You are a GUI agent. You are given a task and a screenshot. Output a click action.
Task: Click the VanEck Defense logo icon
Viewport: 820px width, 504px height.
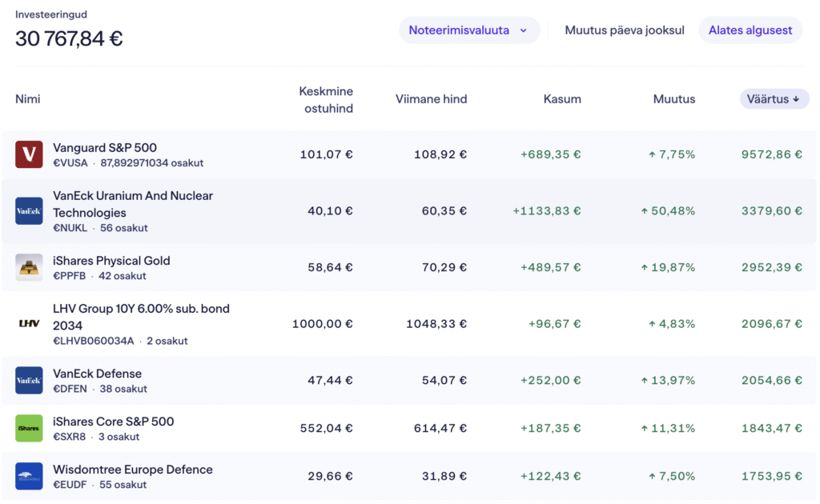click(x=29, y=381)
